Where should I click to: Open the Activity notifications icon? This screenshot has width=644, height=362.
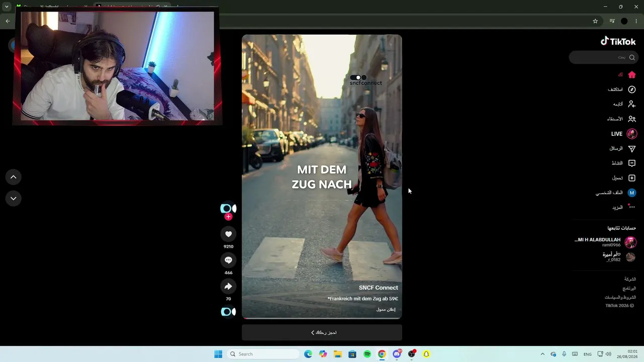click(632, 163)
